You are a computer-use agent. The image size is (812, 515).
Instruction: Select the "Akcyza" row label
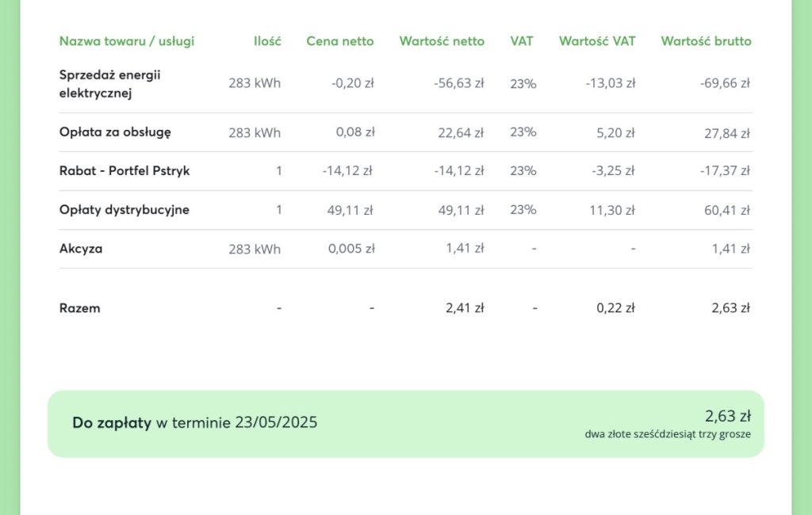click(81, 249)
